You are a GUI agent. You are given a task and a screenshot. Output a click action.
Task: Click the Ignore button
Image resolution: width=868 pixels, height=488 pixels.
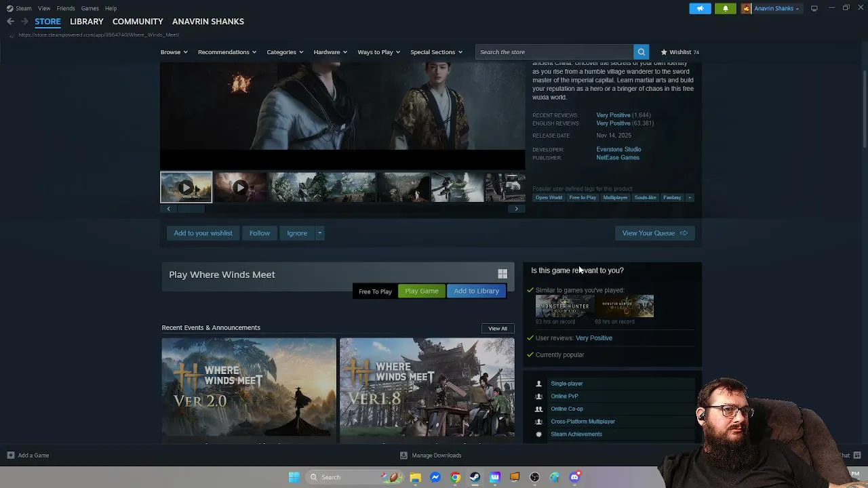(x=297, y=233)
